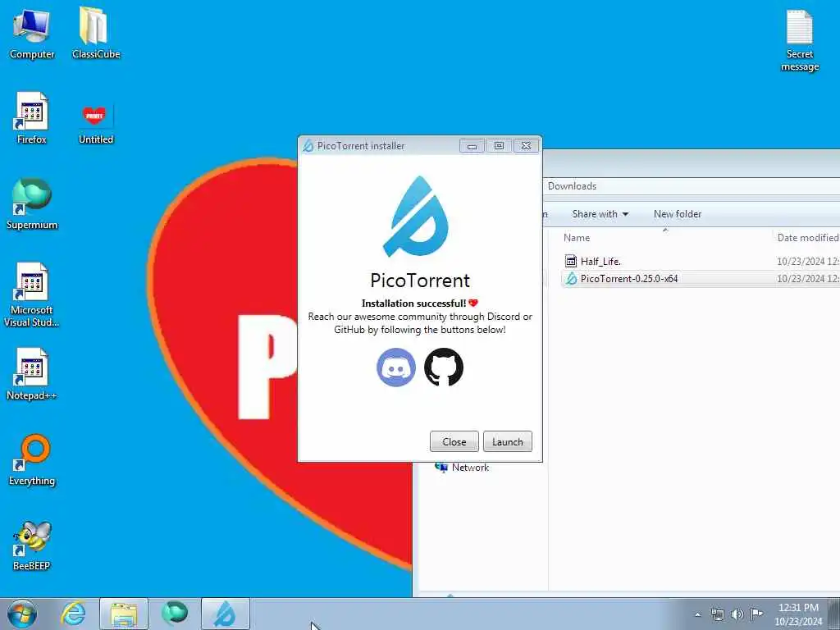Open the Computer desktop icon

(32, 34)
